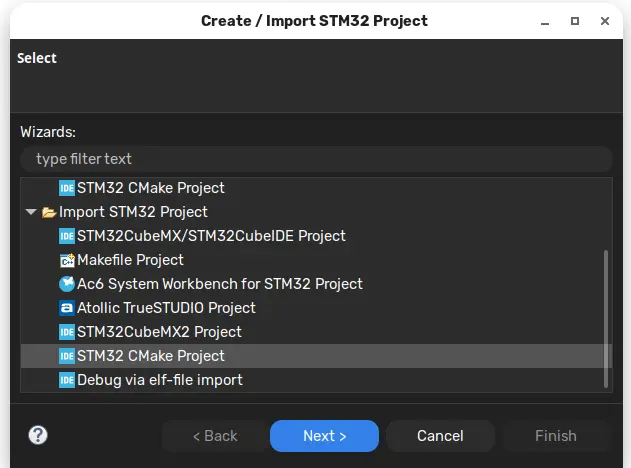Image resolution: width=631 pixels, height=468 pixels.
Task: Click the Atollic TrueSTUDIO icon
Action: tap(67, 308)
